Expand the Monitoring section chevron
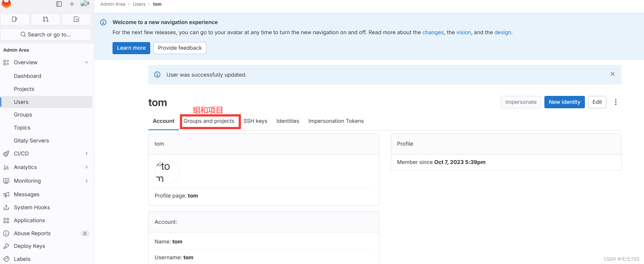 [86, 181]
